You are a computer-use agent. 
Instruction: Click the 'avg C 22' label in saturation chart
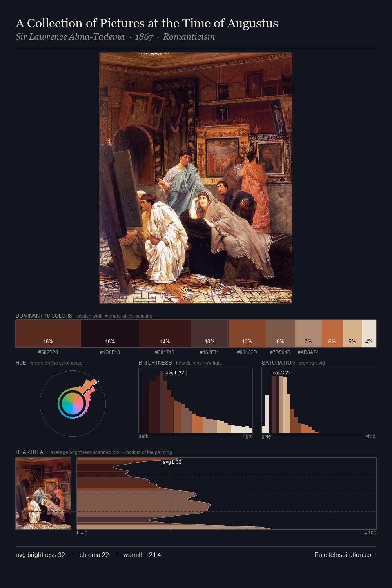click(281, 373)
